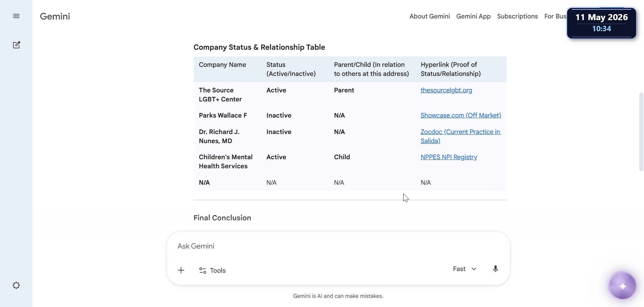The height and width of the screenshot is (307, 644).
Task: Open the main menu hamburger icon
Action: pos(16,16)
